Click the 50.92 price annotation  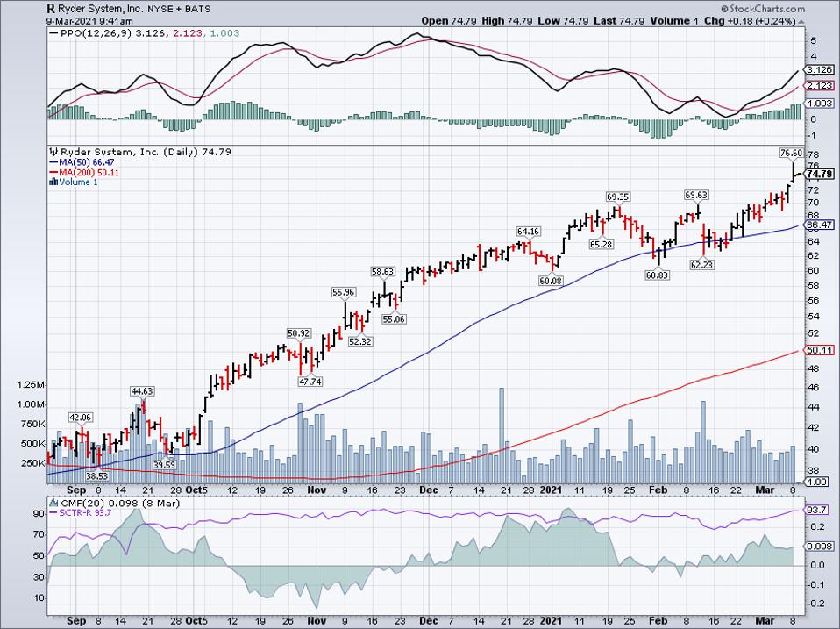click(x=299, y=333)
